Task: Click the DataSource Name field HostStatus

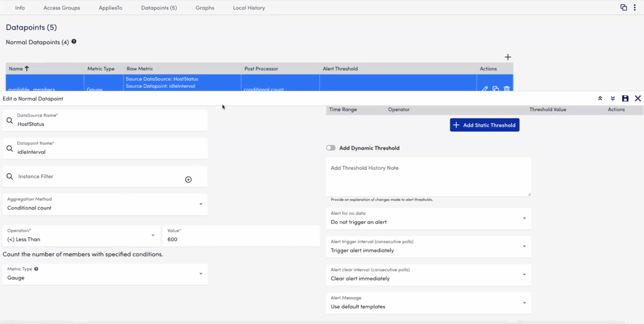Action: (x=105, y=120)
